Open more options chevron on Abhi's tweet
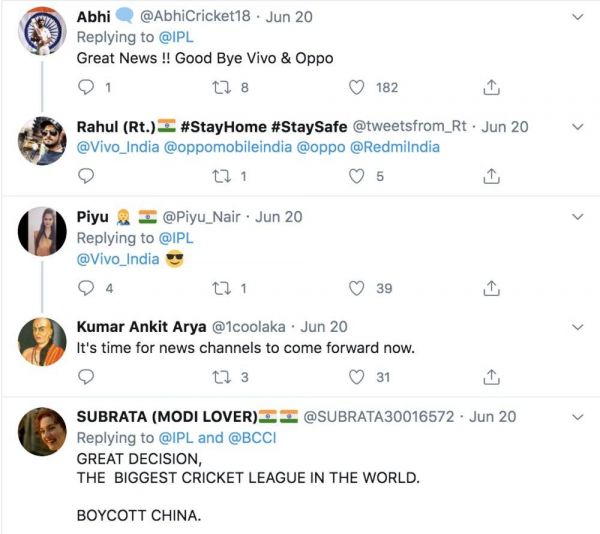The height and width of the screenshot is (534, 600). coord(577,17)
